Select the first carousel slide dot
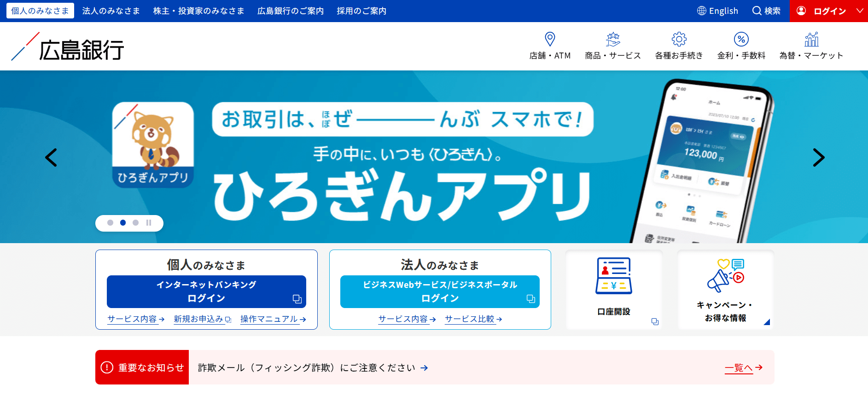The height and width of the screenshot is (396, 868). click(110, 223)
